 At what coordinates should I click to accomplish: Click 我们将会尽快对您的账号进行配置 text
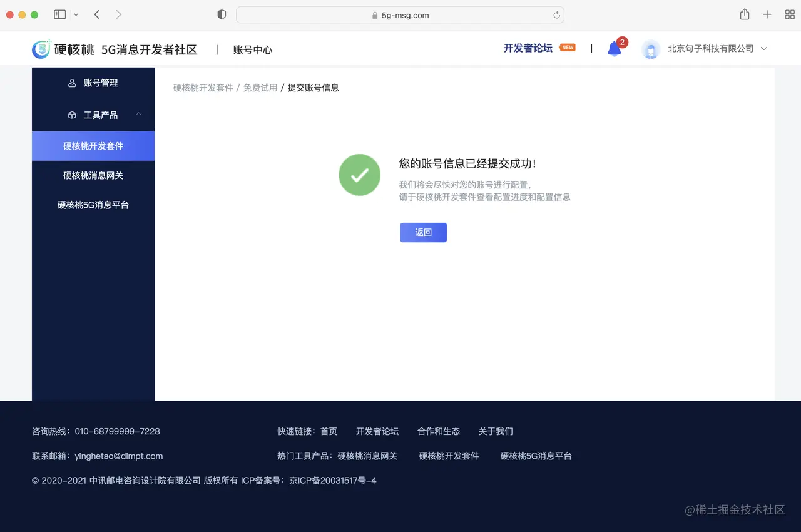(x=465, y=185)
